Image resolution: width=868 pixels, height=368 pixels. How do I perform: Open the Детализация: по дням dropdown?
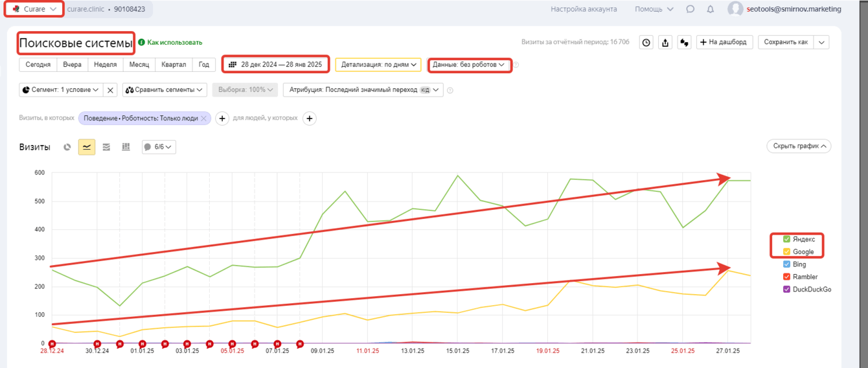[x=378, y=65]
